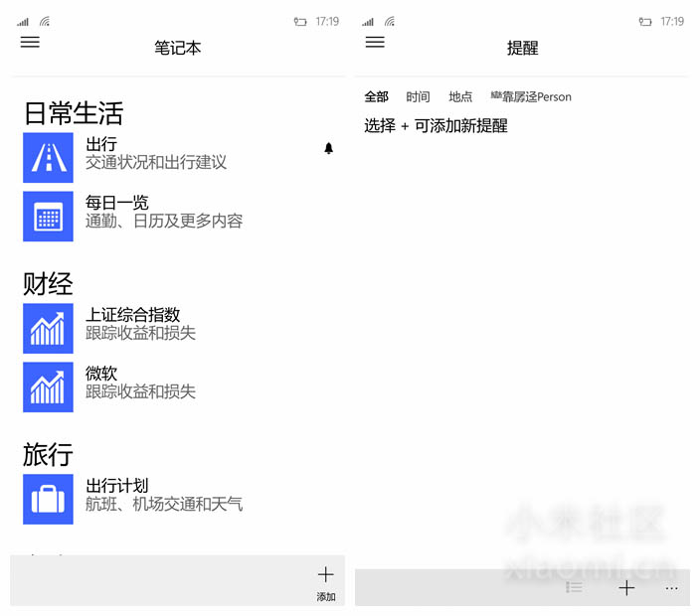The width and height of the screenshot is (700, 616).
Task: Switch to the Person tab
Action: click(x=531, y=96)
